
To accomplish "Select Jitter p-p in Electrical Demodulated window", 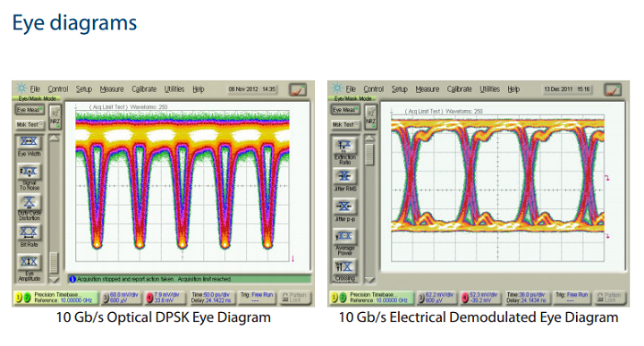I will tap(344, 207).
